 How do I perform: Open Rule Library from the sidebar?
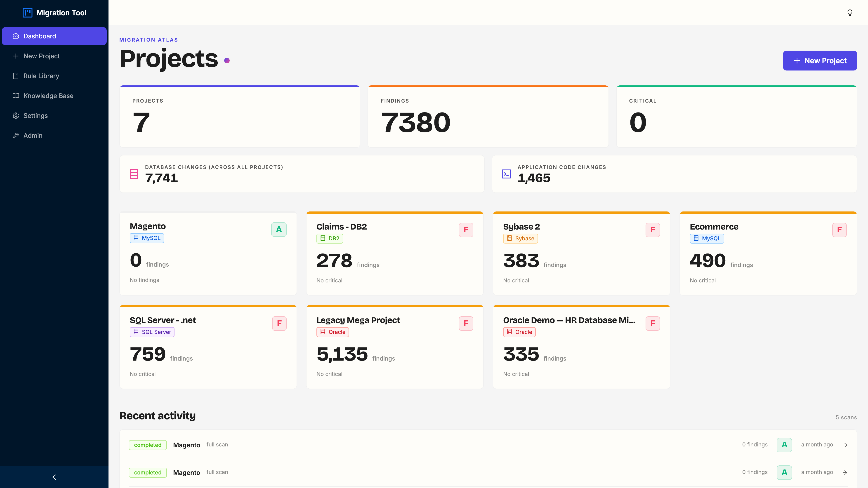click(54, 76)
